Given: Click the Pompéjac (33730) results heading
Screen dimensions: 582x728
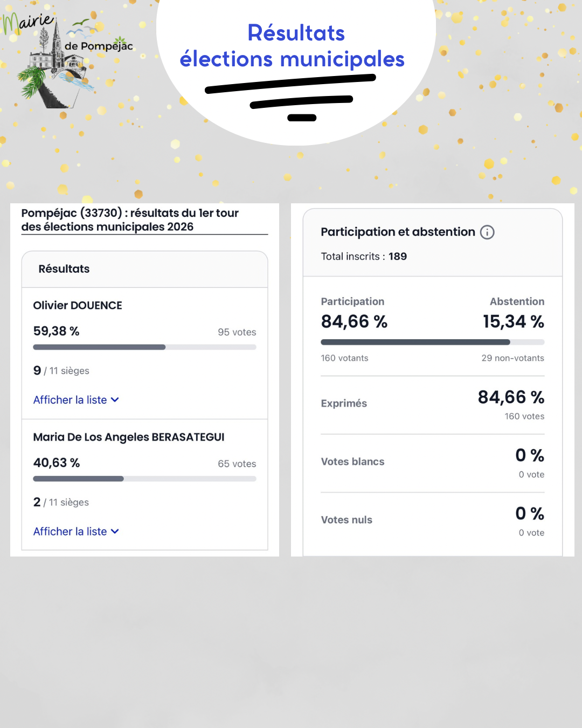Looking at the screenshot, I should tap(130, 220).
